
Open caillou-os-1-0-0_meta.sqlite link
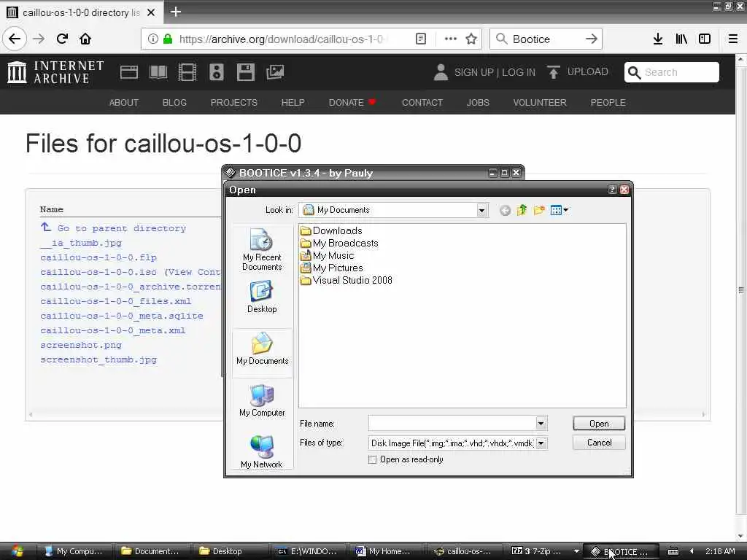122,316
